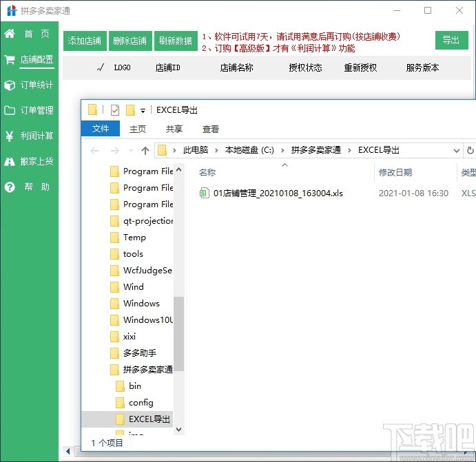Click 刷新数据 button

click(x=176, y=41)
